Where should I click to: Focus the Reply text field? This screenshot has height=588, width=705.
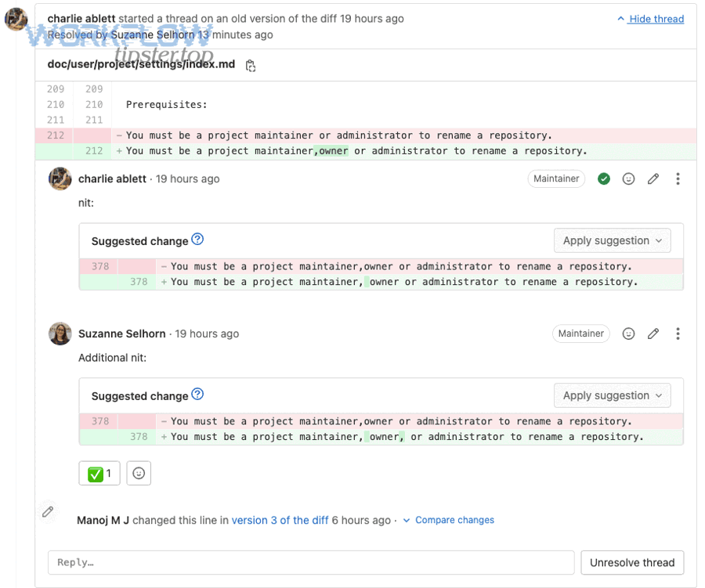pyautogui.click(x=311, y=563)
